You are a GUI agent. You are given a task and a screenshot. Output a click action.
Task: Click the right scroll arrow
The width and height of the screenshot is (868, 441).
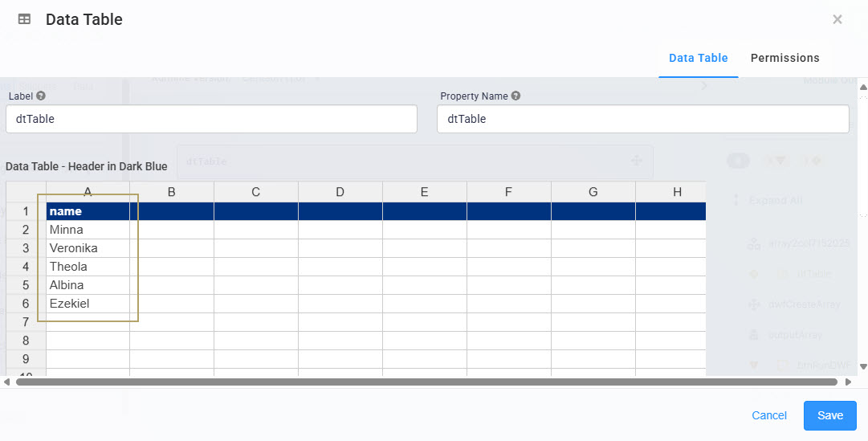click(x=848, y=382)
